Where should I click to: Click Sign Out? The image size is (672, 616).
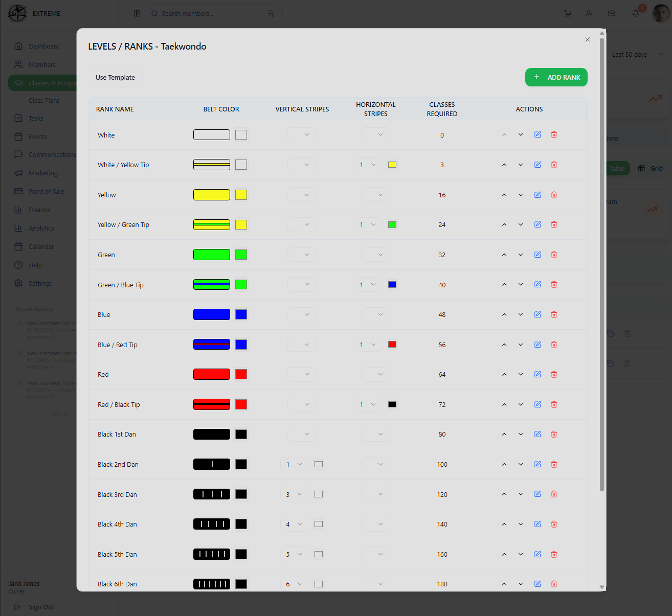[34, 607]
